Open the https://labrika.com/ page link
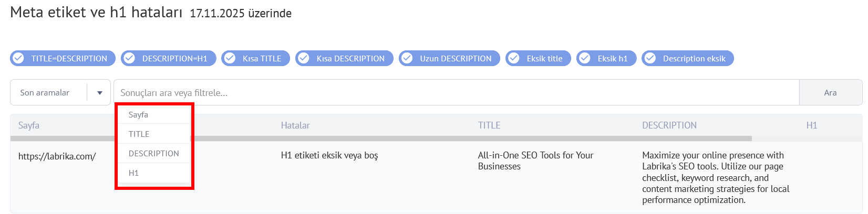 57,156
